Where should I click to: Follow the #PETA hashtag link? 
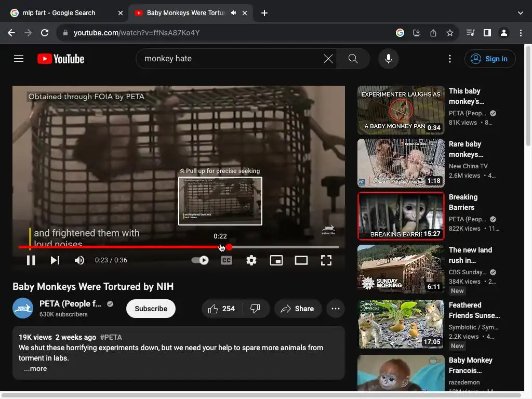coord(111,337)
